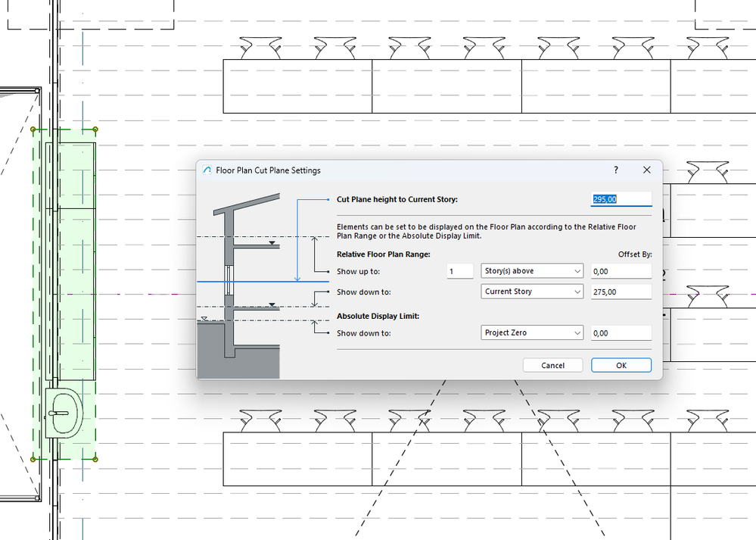Close the Floor Plan Cut Plane Settings dialog
Viewport: 756px width, 540px height.
pyautogui.click(x=646, y=170)
